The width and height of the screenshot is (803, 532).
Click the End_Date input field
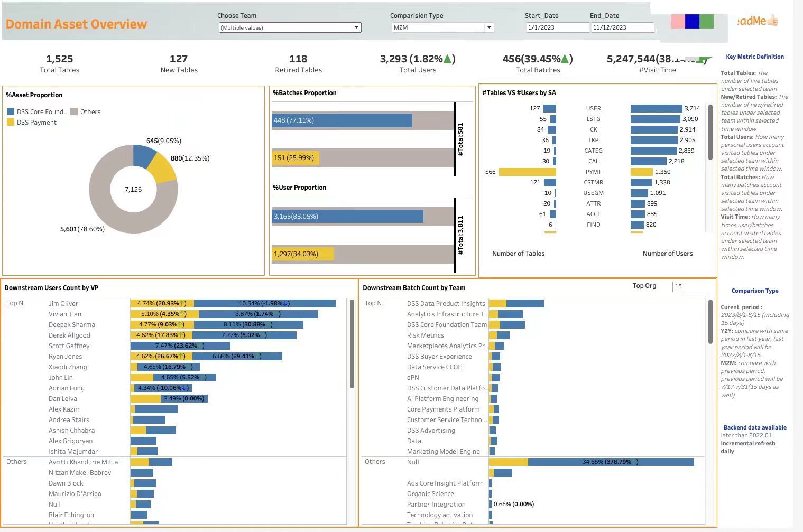point(622,27)
